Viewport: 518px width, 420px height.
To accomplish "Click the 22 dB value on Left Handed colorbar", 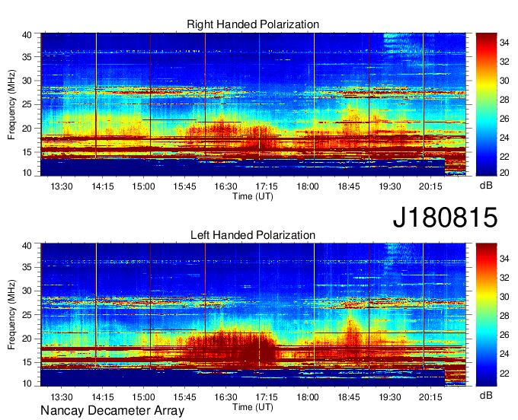I will [504, 373].
